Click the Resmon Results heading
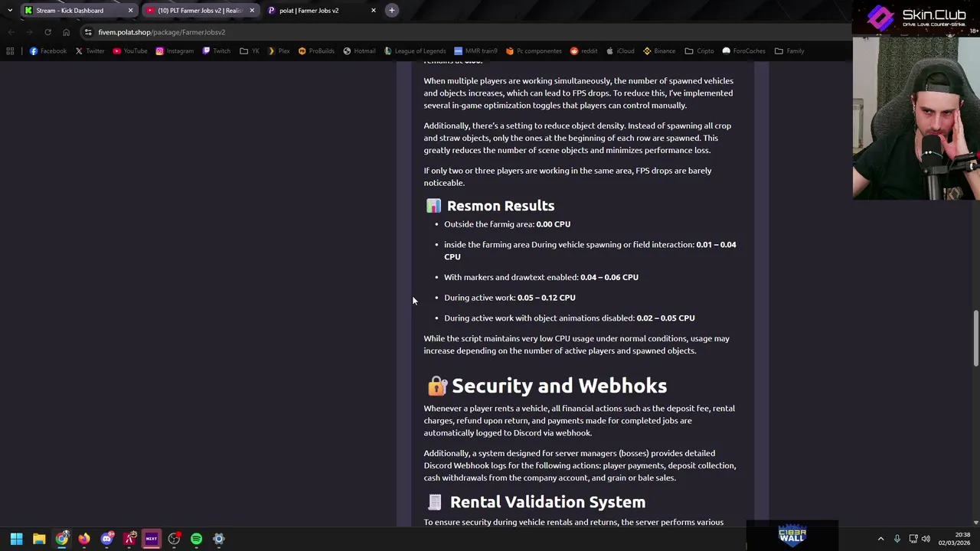This screenshot has width=980, height=551. [x=501, y=206]
